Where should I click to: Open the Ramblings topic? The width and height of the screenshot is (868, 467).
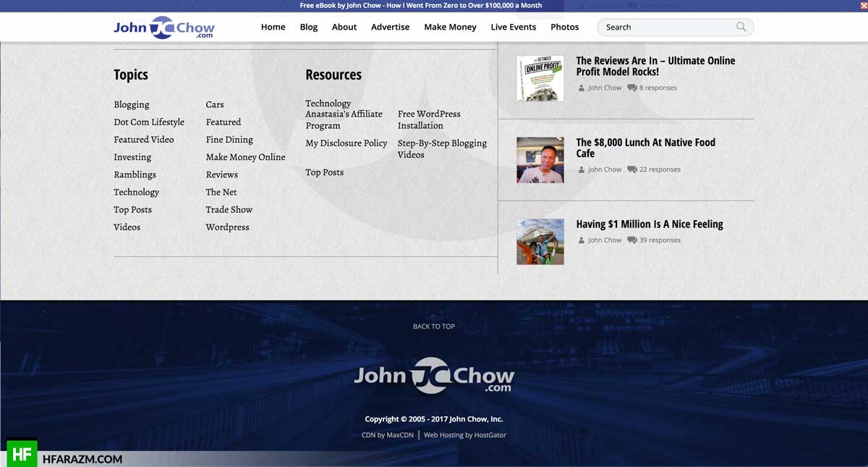point(135,174)
